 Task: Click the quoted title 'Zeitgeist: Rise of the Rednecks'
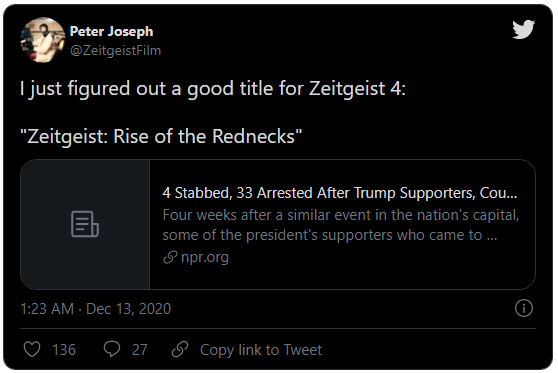161,136
